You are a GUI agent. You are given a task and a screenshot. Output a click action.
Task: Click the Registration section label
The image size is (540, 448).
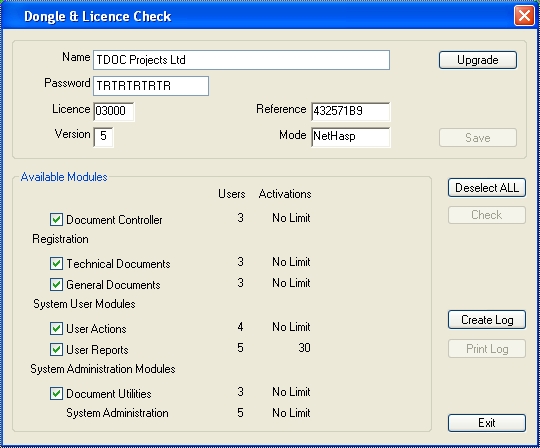click(60, 239)
